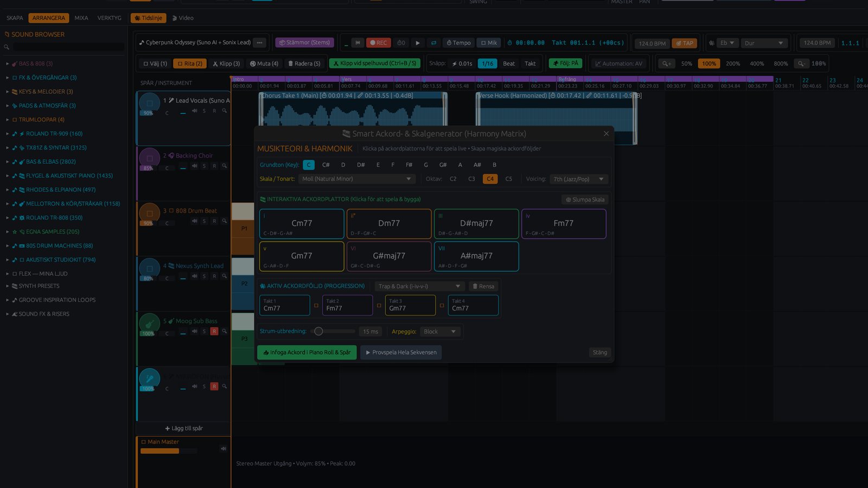The image size is (868, 488).
Task: Select the Klipp (3) scissors tool
Action: 226,63
